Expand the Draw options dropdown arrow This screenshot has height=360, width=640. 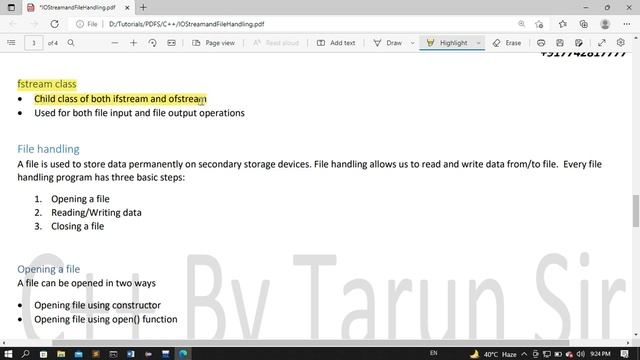413,42
